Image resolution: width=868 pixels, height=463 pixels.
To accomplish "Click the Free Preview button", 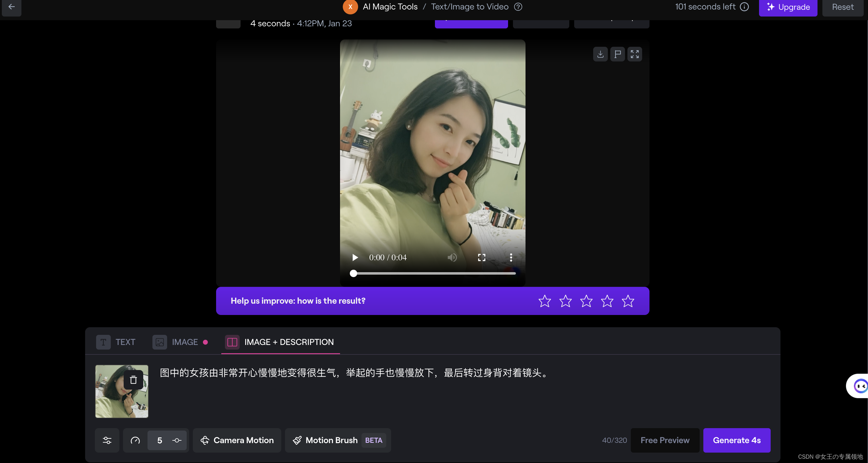I will pyautogui.click(x=664, y=440).
